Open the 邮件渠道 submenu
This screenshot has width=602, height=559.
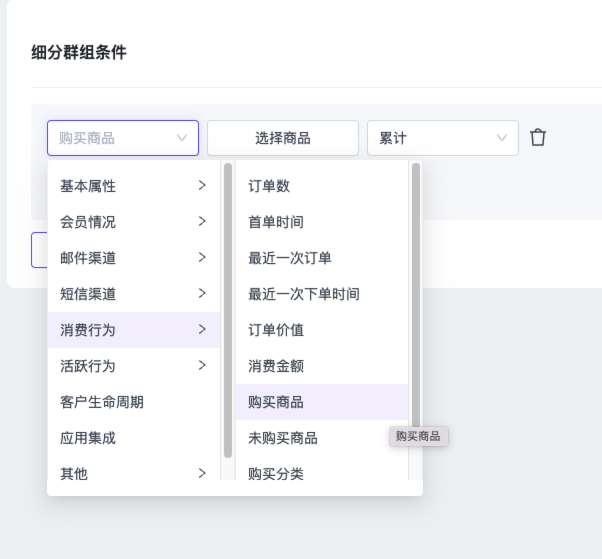pos(132,258)
